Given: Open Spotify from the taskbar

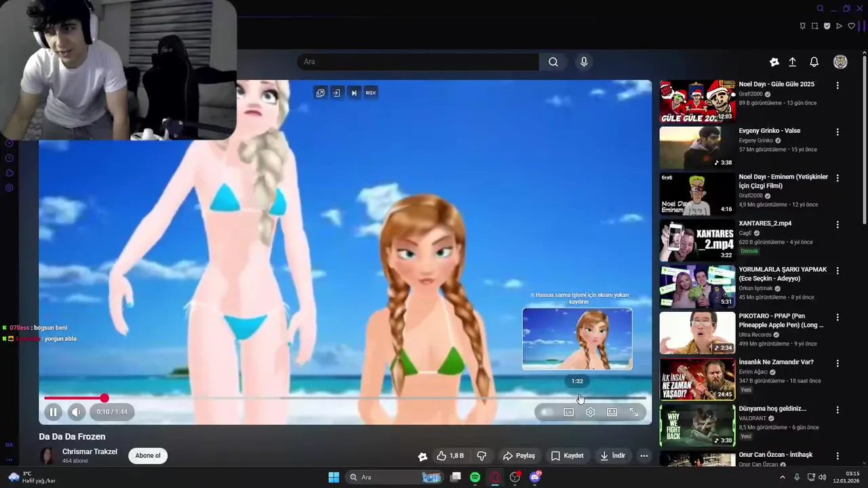Looking at the screenshot, I should pos(475,477).
